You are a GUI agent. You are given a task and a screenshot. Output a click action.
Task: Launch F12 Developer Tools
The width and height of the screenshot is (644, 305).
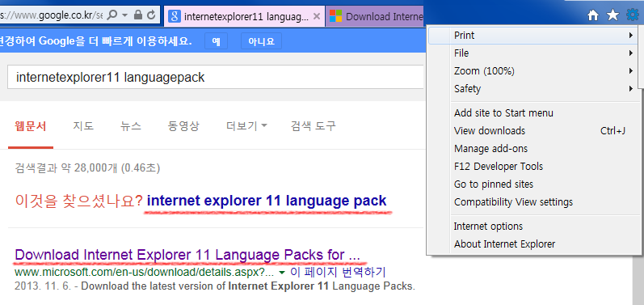pos(532,166)
